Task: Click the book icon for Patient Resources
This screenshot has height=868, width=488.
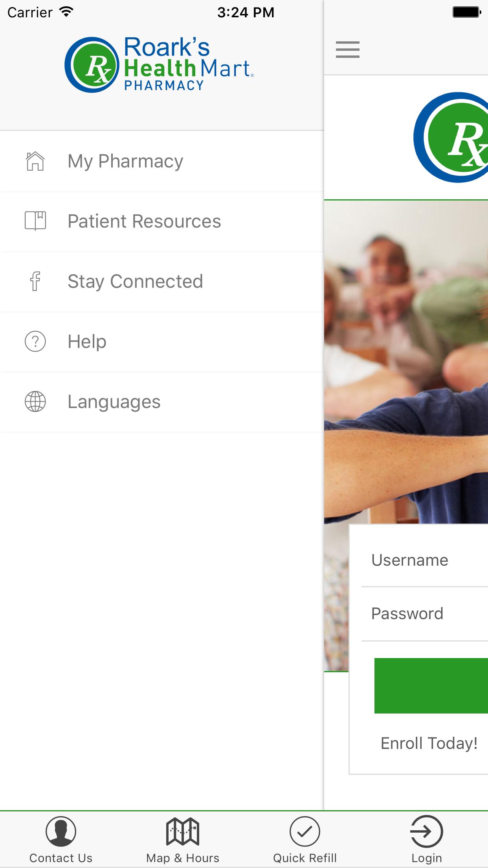Action: 35,221
